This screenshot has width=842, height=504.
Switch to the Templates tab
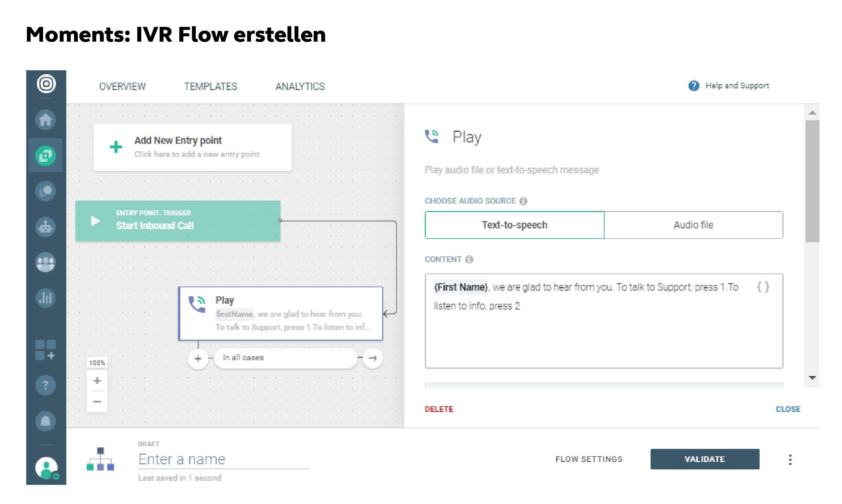[x=211, y=87]
